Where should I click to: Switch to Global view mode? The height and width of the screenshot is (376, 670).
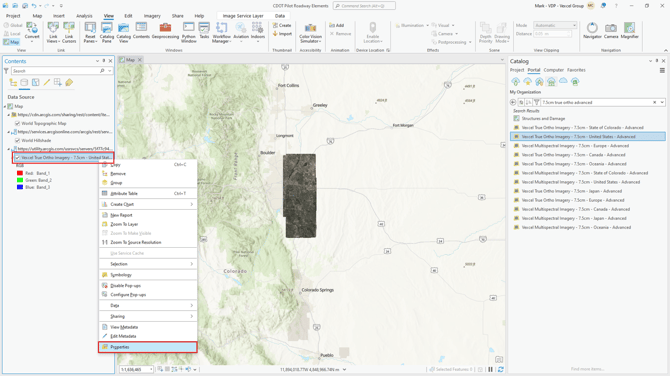13,25
